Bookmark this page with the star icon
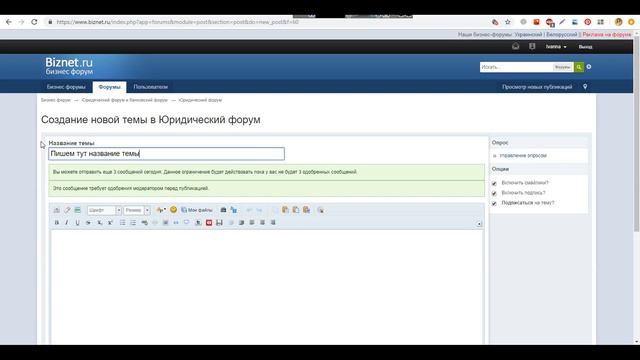This screenshot has height=360, width=640. [507, 22]
